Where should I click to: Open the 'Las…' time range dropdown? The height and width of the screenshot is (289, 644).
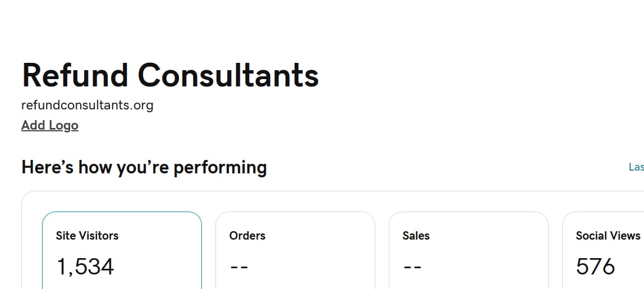point(636,167)
